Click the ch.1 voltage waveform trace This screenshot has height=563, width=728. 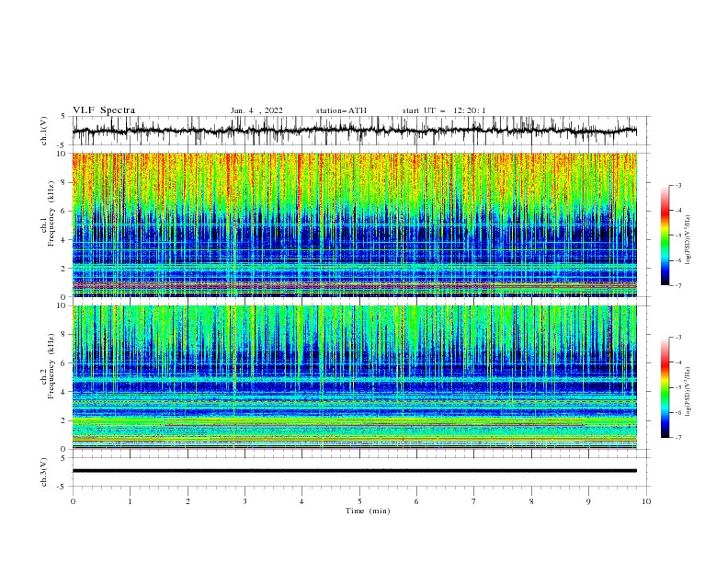354,131
